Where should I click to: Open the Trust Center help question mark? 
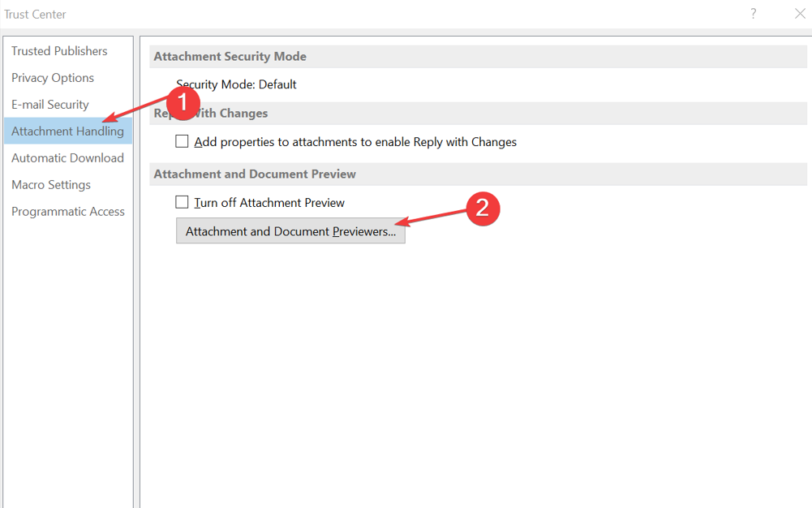(754, 14)
